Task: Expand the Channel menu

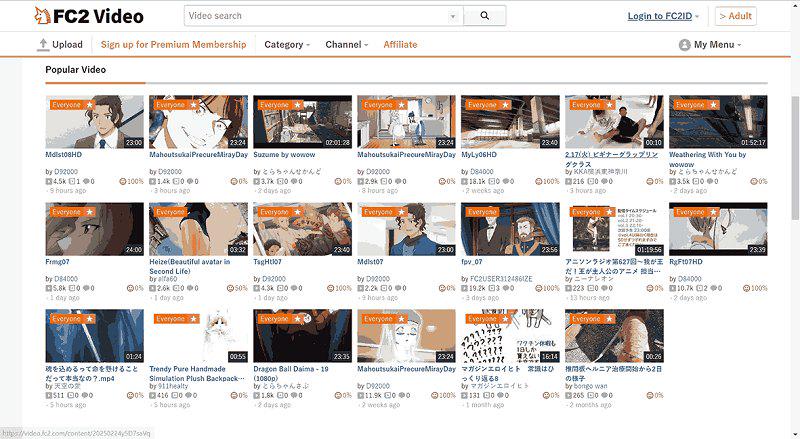Action: (x=346, y=44)
